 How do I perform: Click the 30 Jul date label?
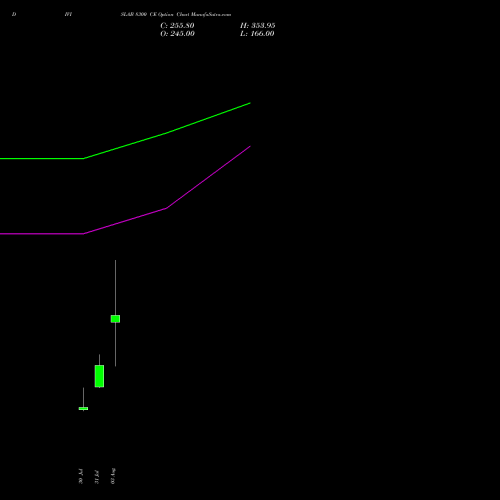81,476
